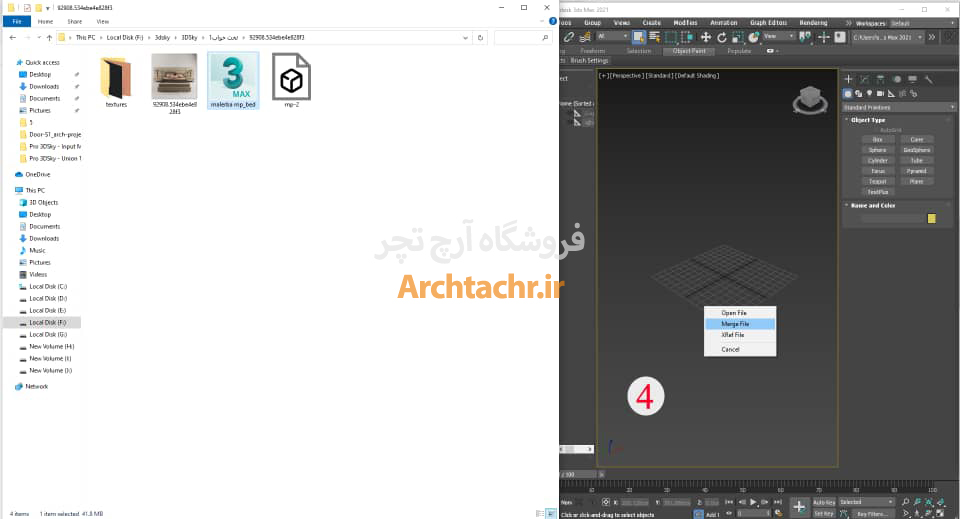
Task: Open the Create tab in command panel
Action: pyautogui.click(x=849, y=79)
